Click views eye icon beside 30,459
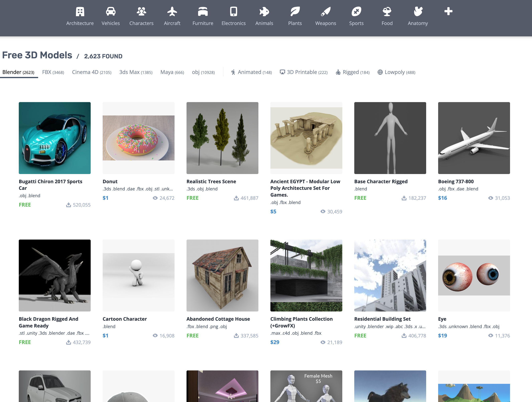Viewport: 532px width, 402px height. 323,211
